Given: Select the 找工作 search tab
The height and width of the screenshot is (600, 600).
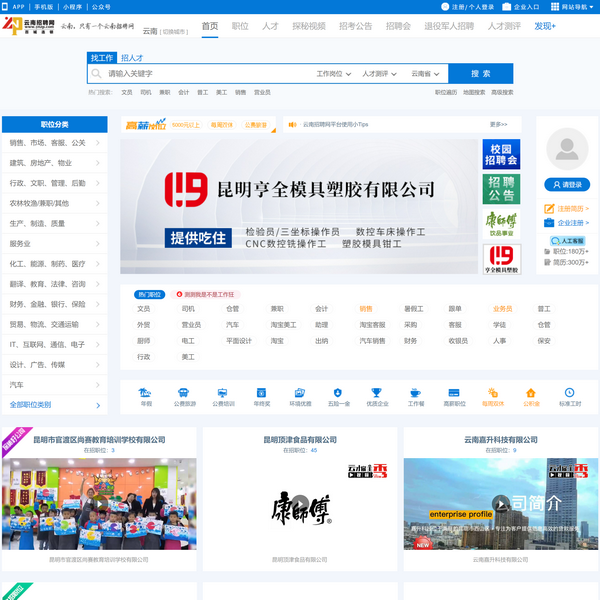Looking at the screenshot, I should [x=102, y=58].
